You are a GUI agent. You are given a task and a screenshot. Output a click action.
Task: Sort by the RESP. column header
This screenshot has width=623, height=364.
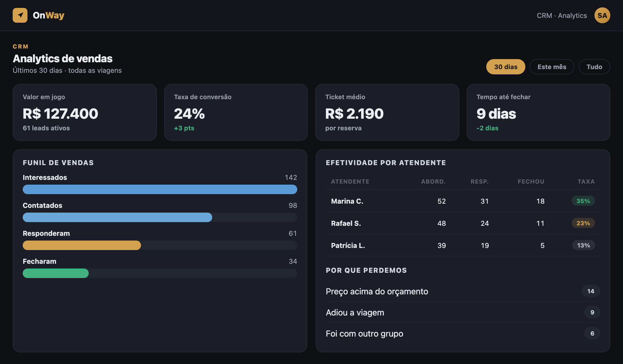[x=480, y=181]
